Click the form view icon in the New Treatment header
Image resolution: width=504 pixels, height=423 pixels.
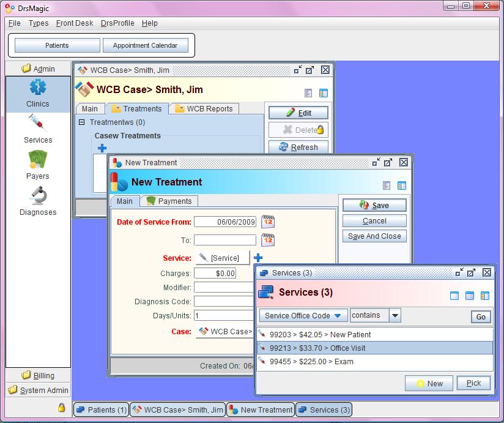(x=387, y=185)
